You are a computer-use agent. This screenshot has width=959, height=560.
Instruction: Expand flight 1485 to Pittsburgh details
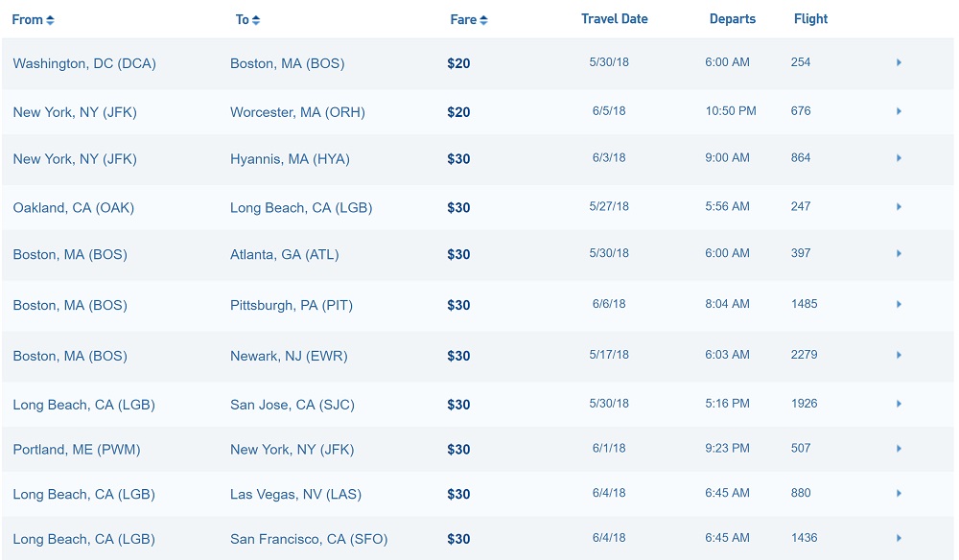click(899, 305)
